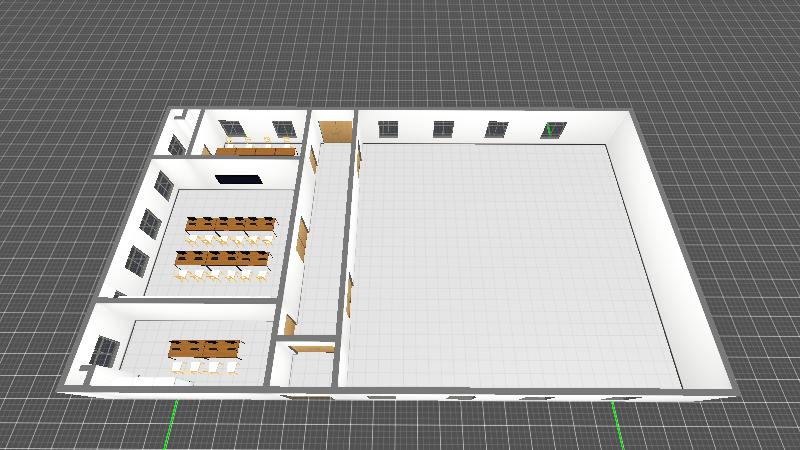Click the wooden door at corridor's far end
This screenshot has width=800, height=450.
pos(334,131)
